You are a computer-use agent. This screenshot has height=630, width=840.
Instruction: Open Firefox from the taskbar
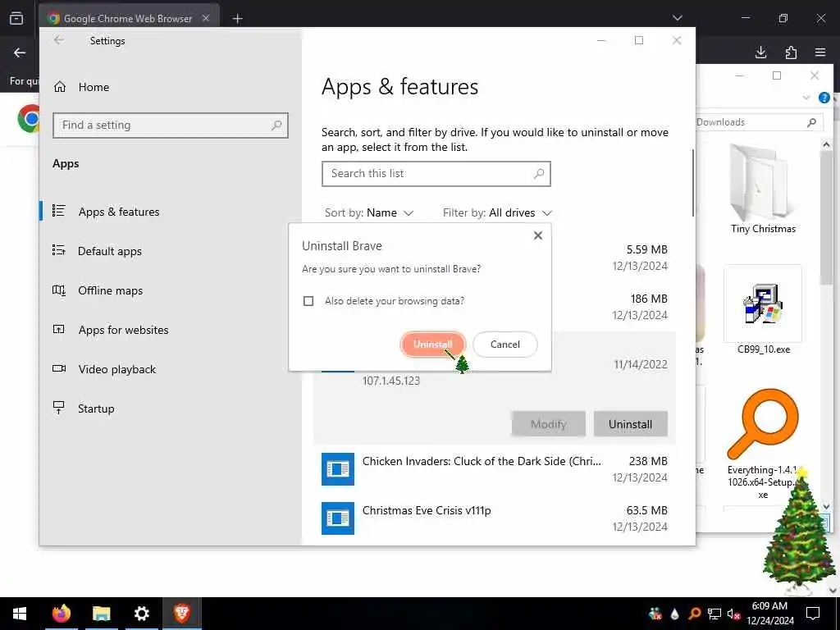coord(61,614)
